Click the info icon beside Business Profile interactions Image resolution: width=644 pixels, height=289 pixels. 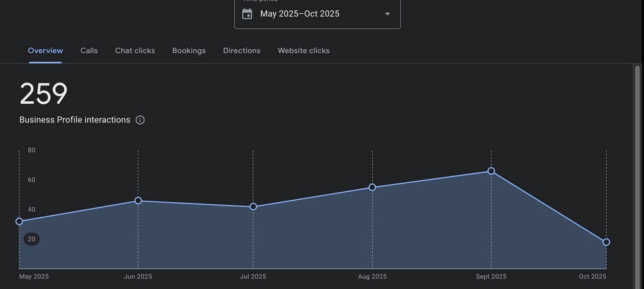[x=140, y=120]
